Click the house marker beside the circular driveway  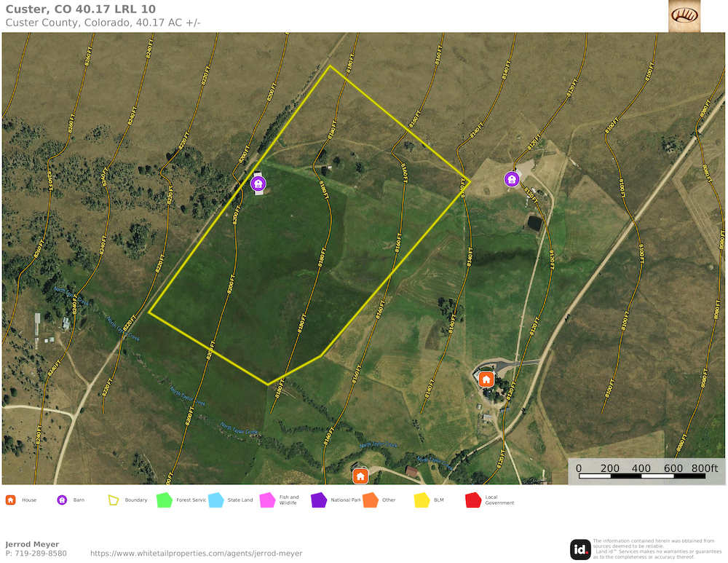point(486,379)
